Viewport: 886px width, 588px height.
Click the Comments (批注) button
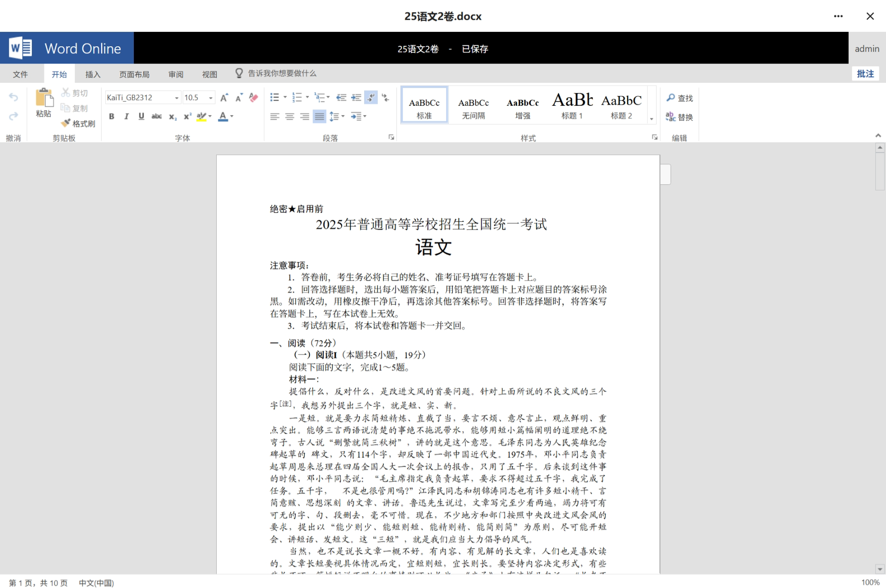pyautogui.click(x=865, y=73)
